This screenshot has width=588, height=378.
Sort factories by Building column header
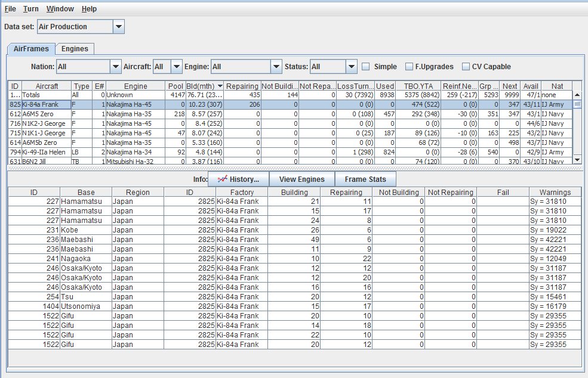(294, 192)
